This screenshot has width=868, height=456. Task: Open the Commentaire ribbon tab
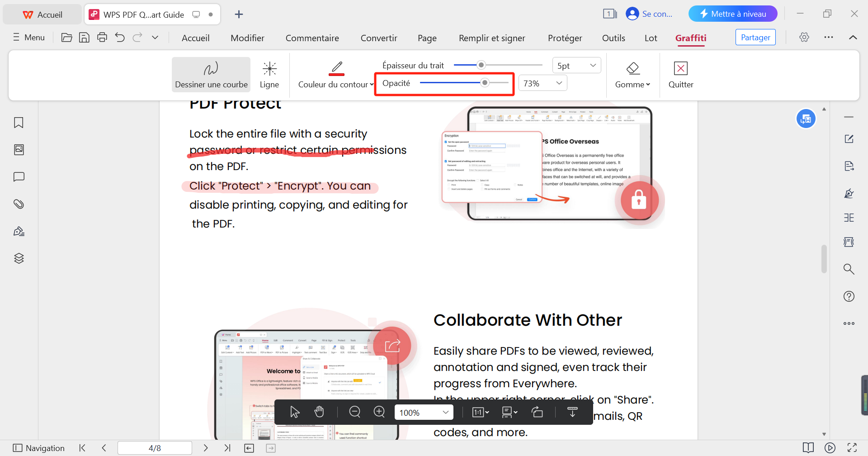[312, 38]
